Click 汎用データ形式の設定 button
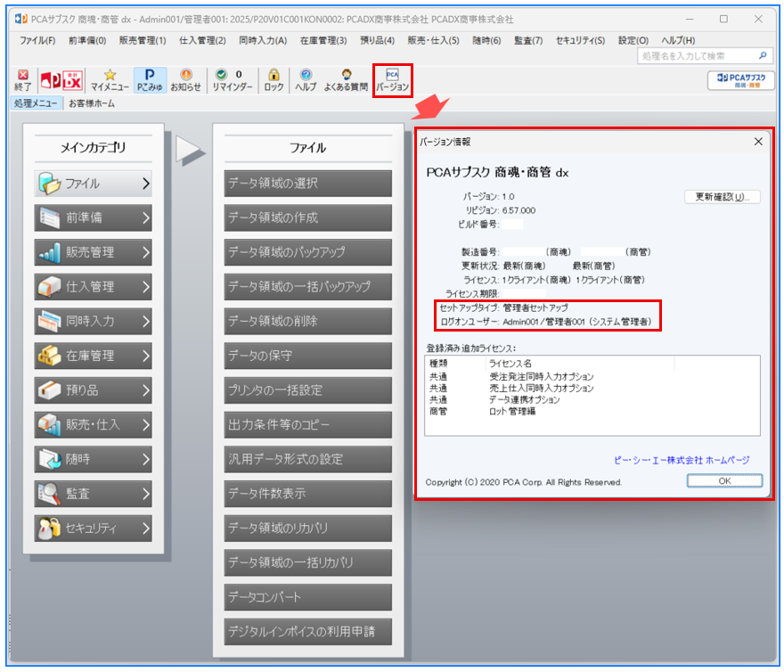The width and height of the screenshot is (784, 672). 308,460
